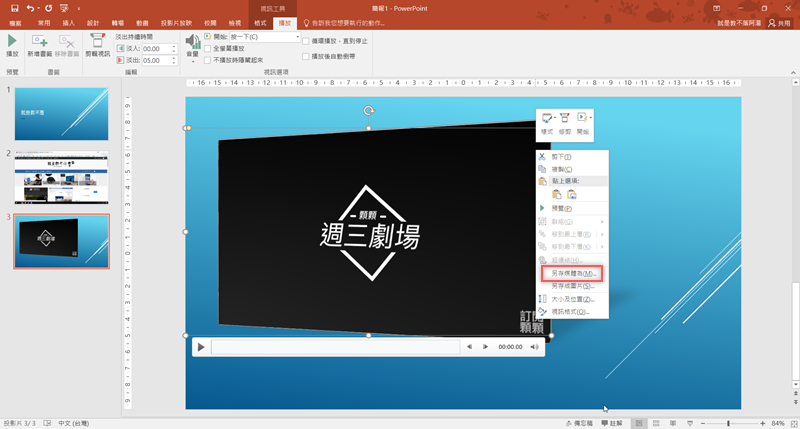Open the 註解 Comments pane
Image resolution: width=800 pixels, height=429 pixels.
coord(612,423)
